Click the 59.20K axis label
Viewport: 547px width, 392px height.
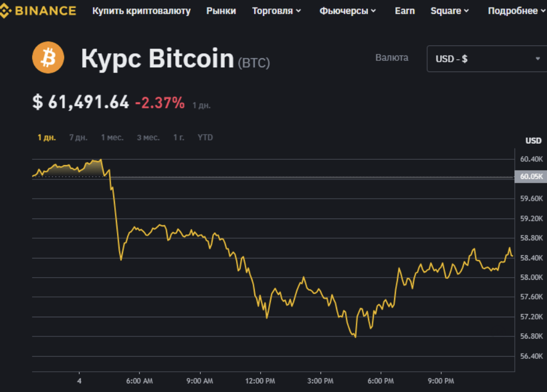point(532,218)
